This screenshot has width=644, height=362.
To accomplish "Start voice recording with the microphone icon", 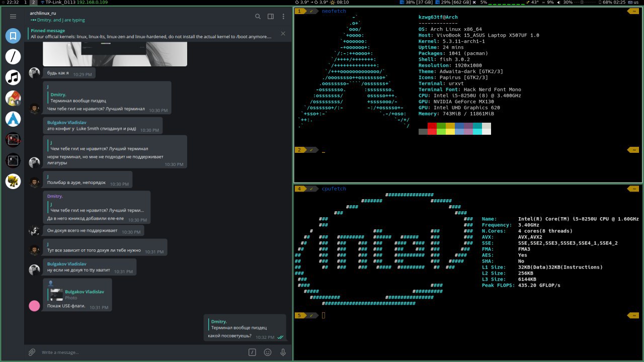I will click(283, 352).
